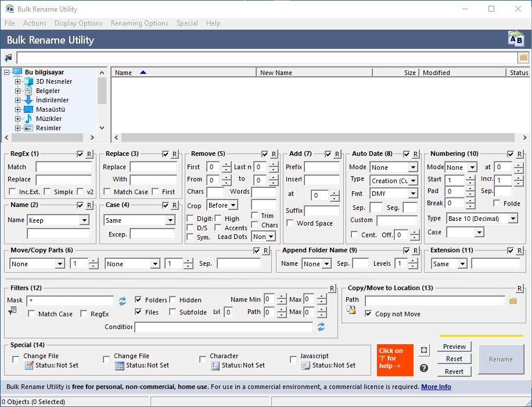Click the R reset button in Add (7)
The image size is (532, 407).
(x=337, y=154)
